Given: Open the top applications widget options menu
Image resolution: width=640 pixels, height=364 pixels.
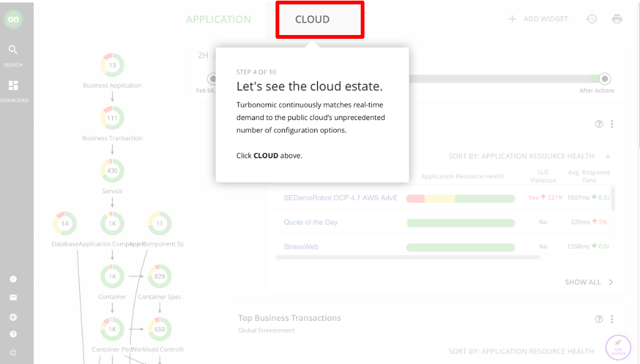Looking at the screenshot, I should coord(612,124).
